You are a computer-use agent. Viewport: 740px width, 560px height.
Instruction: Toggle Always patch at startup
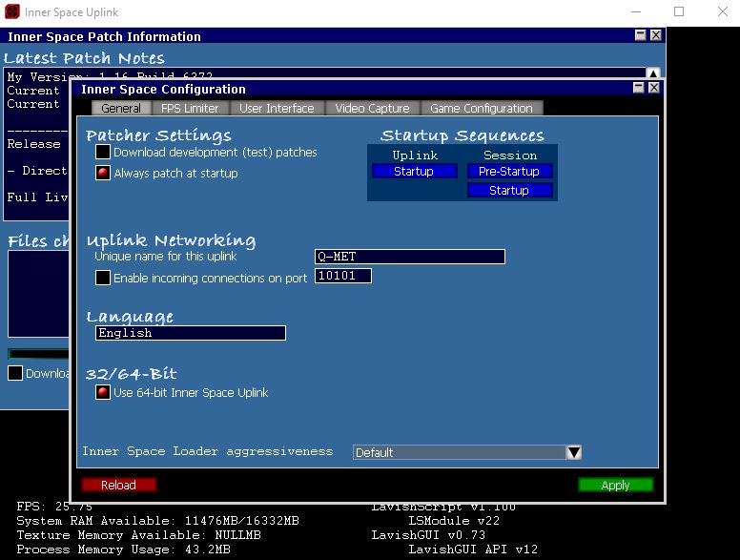[x=103, y=173]
